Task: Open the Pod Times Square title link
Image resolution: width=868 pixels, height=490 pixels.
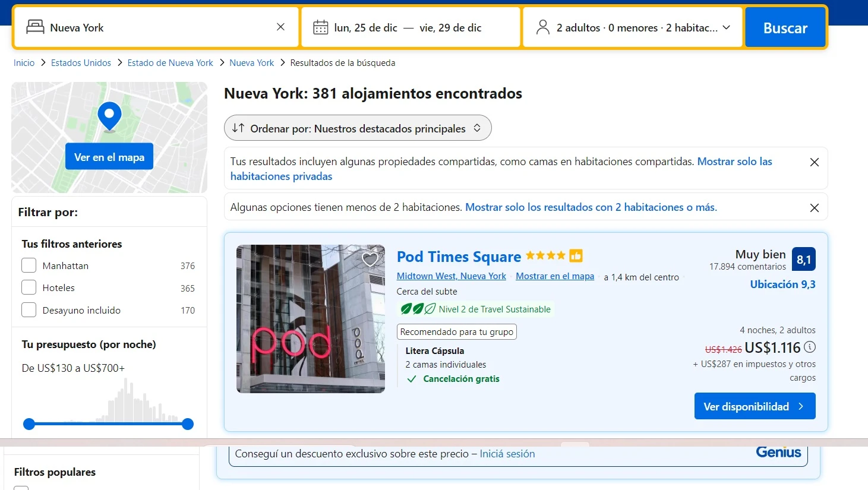Action: pyautogui.click(x=459, y=257)
